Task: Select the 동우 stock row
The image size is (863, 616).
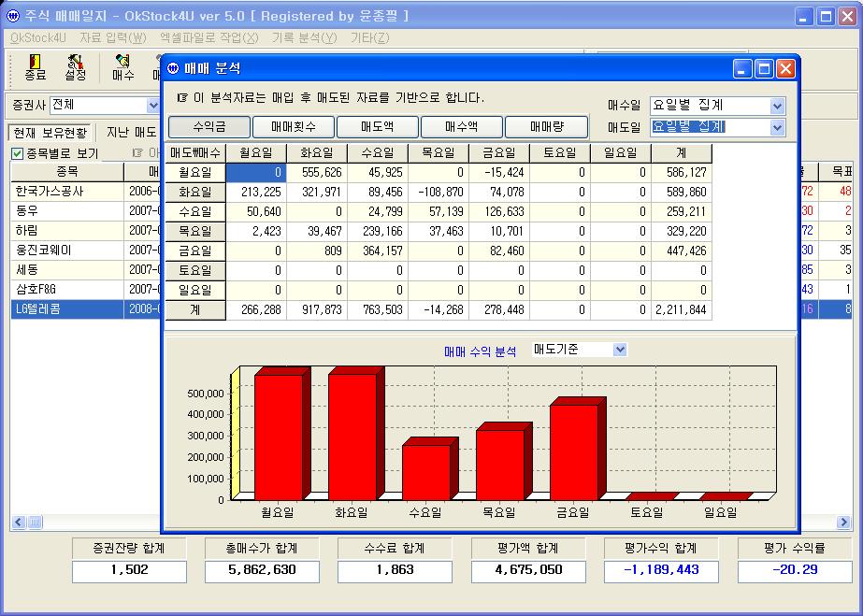Action: (85, 211)
